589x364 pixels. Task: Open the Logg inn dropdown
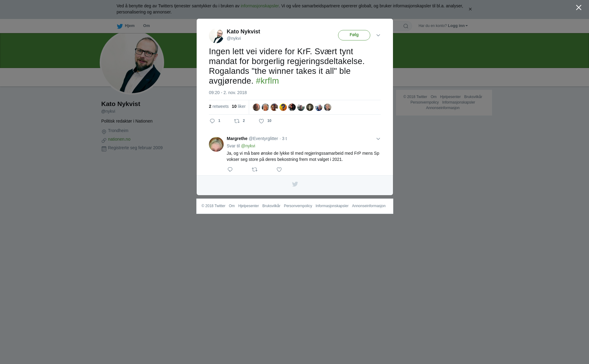point(458,26)
